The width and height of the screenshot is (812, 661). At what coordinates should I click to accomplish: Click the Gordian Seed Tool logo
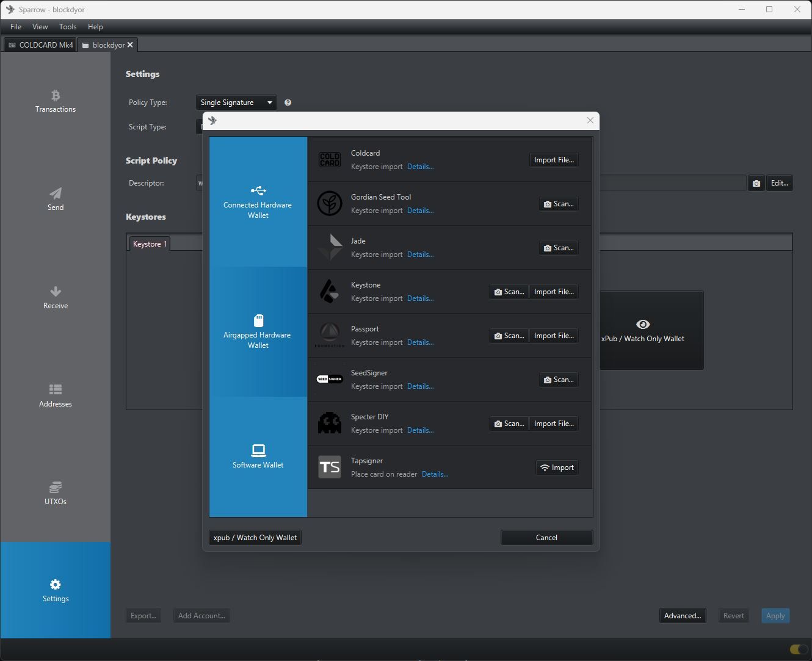330,203
